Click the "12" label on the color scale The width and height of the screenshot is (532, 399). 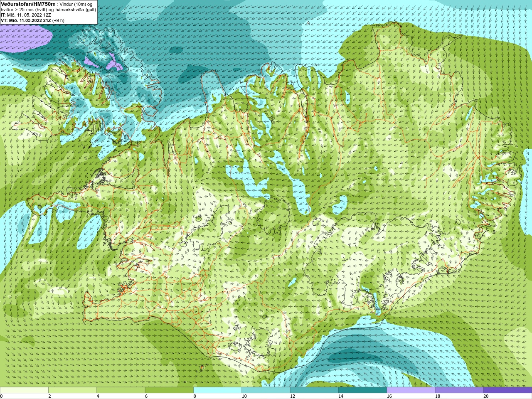(x=293, y=396)
